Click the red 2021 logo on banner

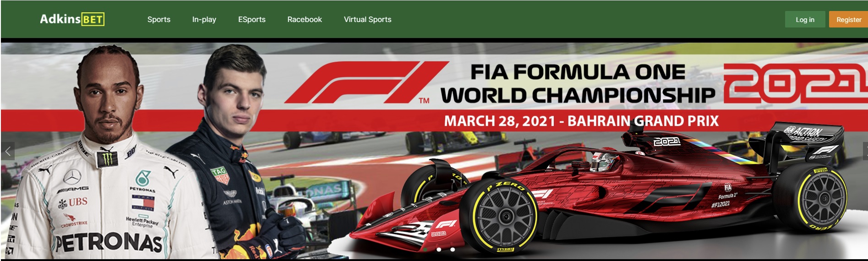point(796,82)
